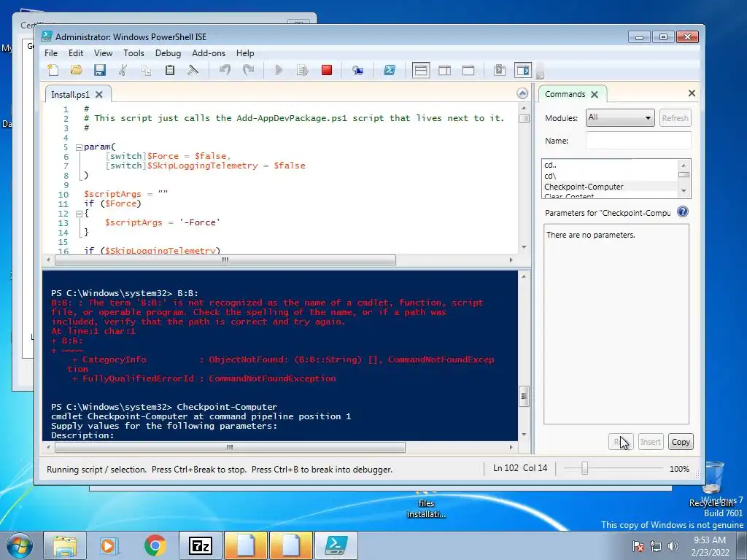This screenshot has width=747, height=560.
Task: Redo the edit in the toolbar
Action: tap(248, 71)
